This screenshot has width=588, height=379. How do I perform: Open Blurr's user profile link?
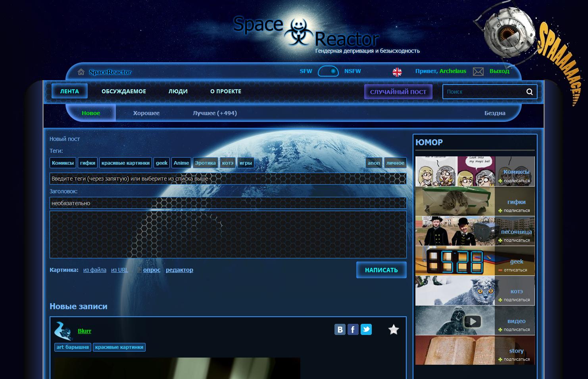coord(85,331)
